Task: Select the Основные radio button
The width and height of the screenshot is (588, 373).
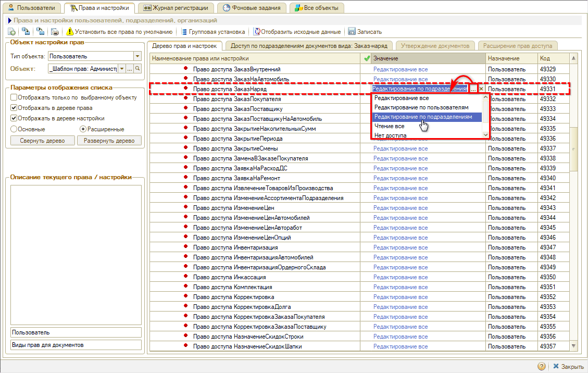Action: coord(14,129)
